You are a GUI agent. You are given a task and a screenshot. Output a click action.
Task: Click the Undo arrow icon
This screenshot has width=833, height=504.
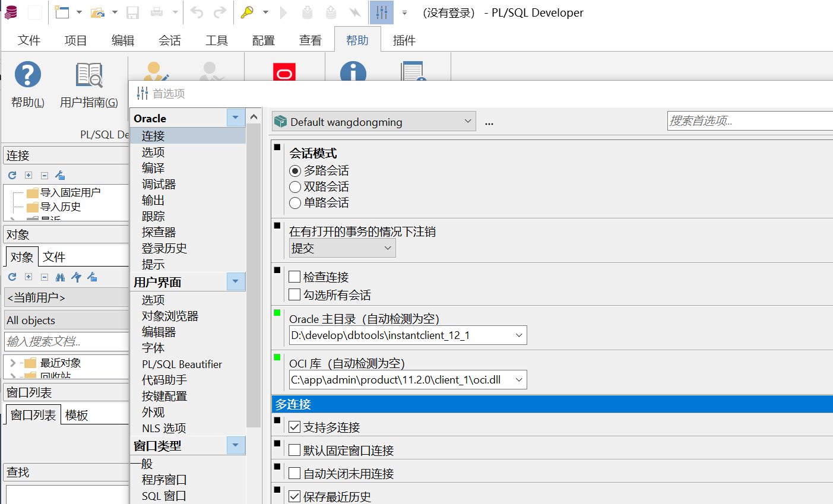197,12
